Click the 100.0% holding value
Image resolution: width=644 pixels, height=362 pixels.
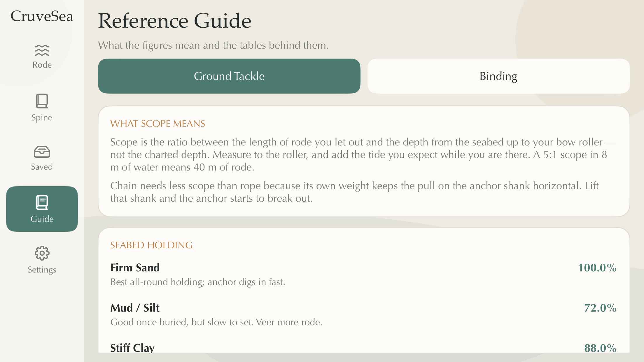[x=597, y=268]
